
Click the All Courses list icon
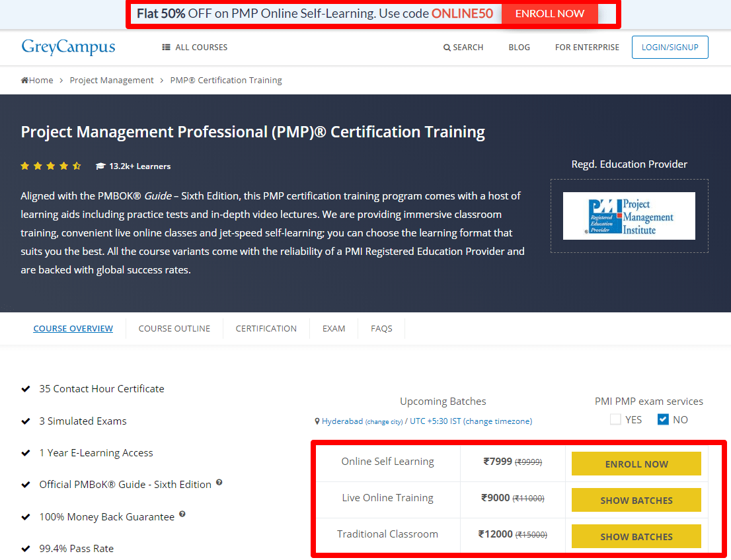pyautogui.click(x=166, y=47)
